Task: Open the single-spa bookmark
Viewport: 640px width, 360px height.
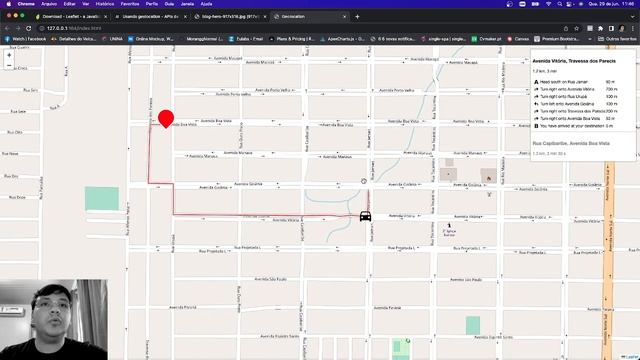Action: pyautogui.click(x=444, y=39)
